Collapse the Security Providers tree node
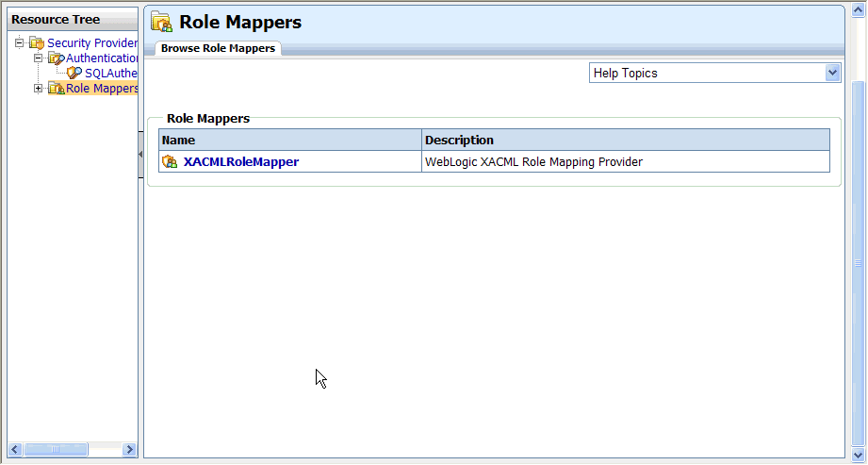 [x=20, y=42]
